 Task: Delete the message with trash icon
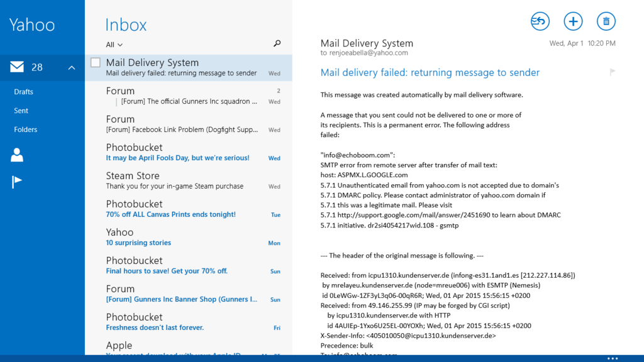pyautogui.click(x=606, y=21)
